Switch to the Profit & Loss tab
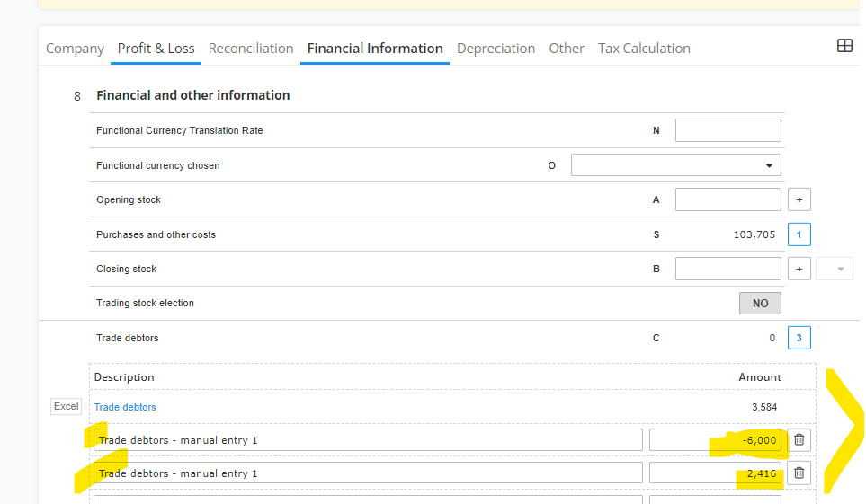Viewport: 866px width, 504px height. point(156,49)
